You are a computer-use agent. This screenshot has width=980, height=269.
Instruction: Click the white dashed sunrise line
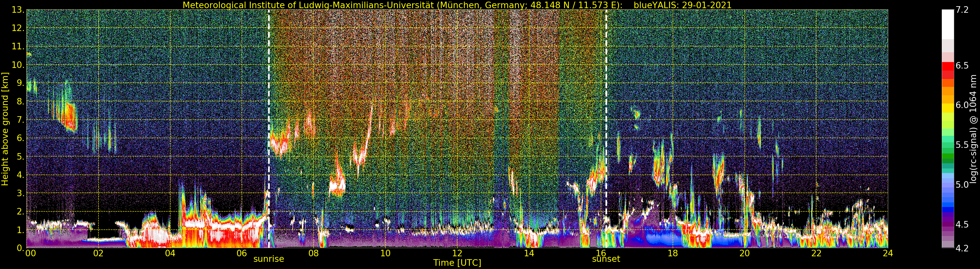[x=269, y=129]
